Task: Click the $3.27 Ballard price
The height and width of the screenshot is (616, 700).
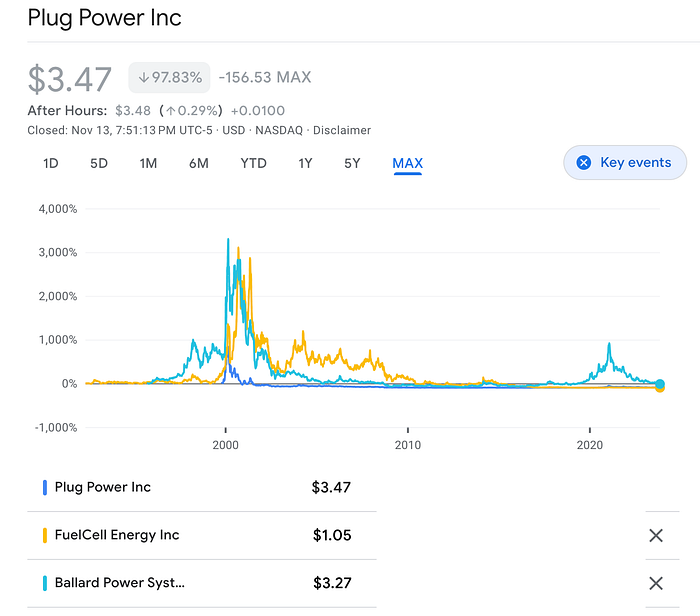Action: pyautogui.click(x=332, y=583)
